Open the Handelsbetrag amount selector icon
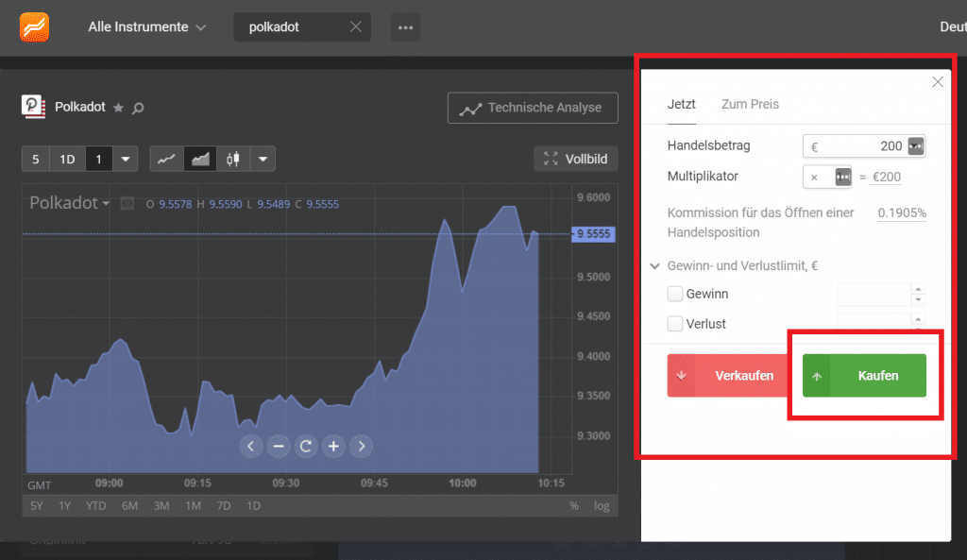The width and height of the screenshot is (967, 560). tap(916, 146)
